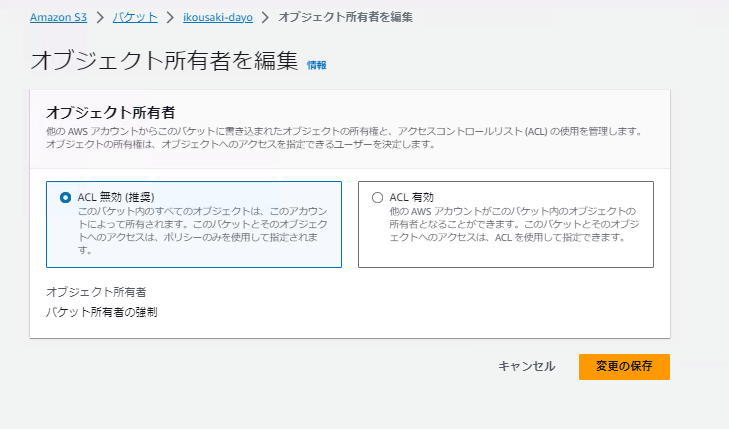Viewport: 729px width, 429px height.
Task: Click the large page title オブジェクト所有者を編集
Action: pos(164,60)
